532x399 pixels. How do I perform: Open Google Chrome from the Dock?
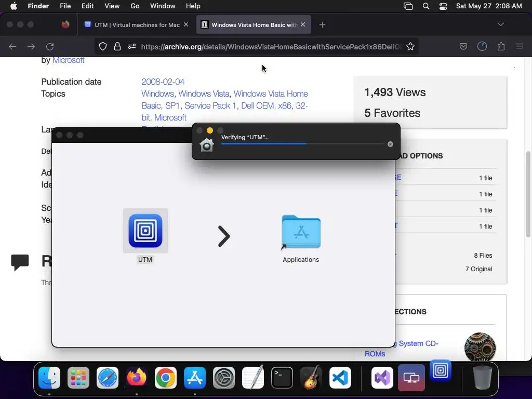coord(166,378)
